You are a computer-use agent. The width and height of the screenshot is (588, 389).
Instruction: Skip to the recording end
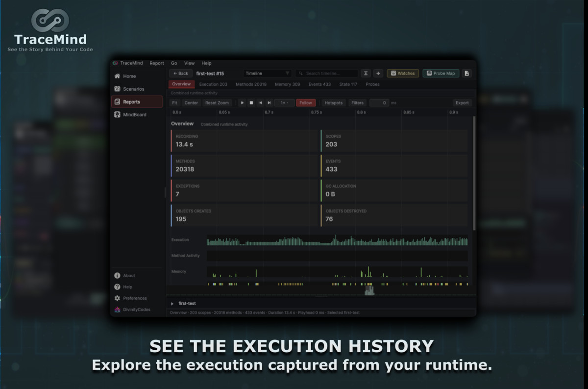269,103
